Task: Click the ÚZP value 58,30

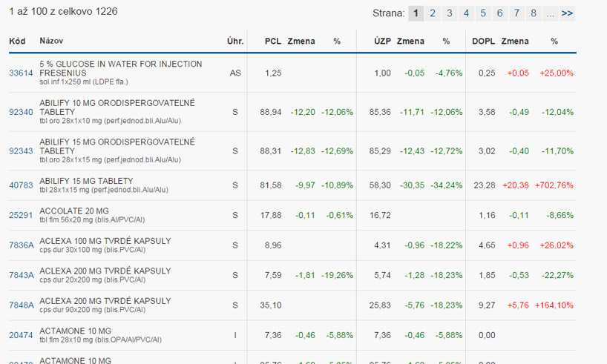Action: pos(380,185)
